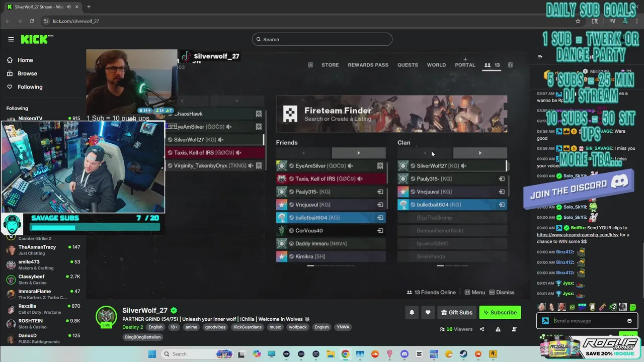Click the Menu prompt in game
The width and height of the screenshot is (644, 362).
pos(475,292)
